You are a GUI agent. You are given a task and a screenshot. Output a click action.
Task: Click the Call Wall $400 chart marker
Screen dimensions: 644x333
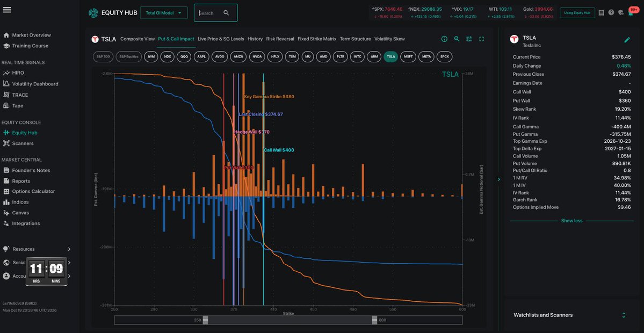pyautogui.click(x=279, y=150)
